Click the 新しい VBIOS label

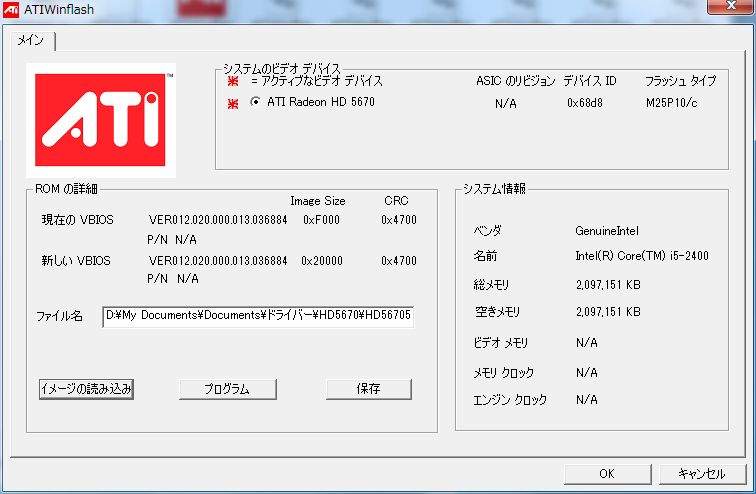click(x=76, y=261)
